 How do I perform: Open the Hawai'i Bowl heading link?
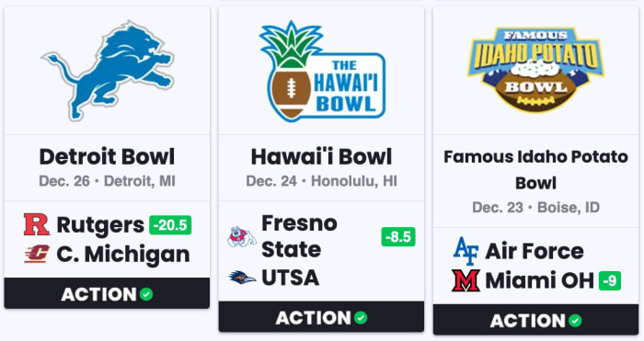click(322, 157)
